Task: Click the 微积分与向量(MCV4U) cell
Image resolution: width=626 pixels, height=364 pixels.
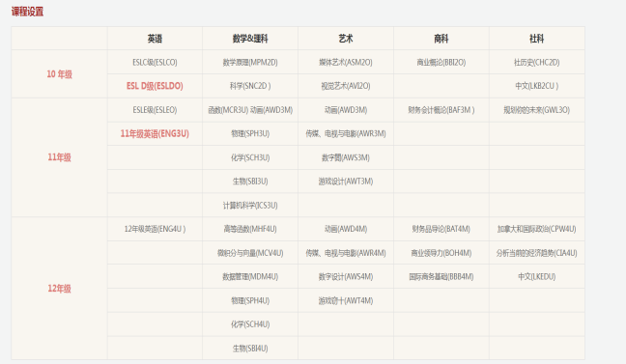Action: (250, 253)
